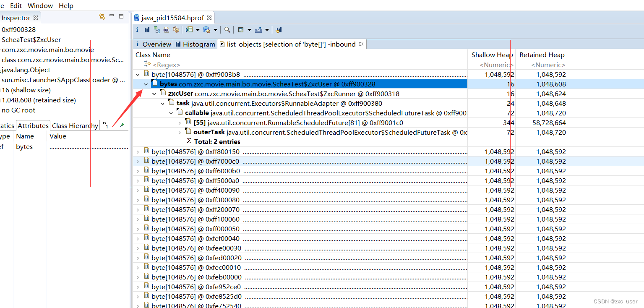Click the calculate retained size icon
The width and height of the screenshot is (644, 308).
point(241,30)
